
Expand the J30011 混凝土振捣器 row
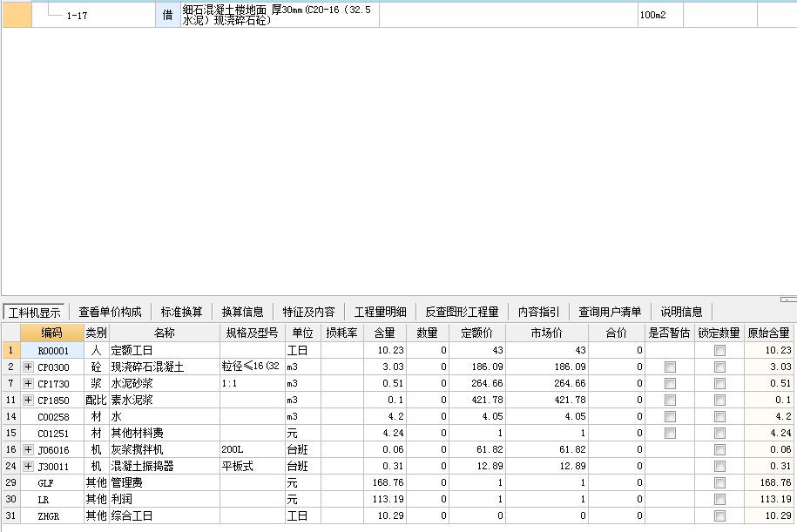[x=28, y=466]
